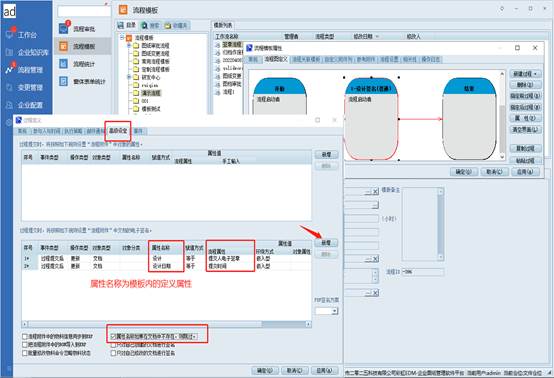
Task: Open the PDF签名方案 dropdown
Action: click(326, 311)
